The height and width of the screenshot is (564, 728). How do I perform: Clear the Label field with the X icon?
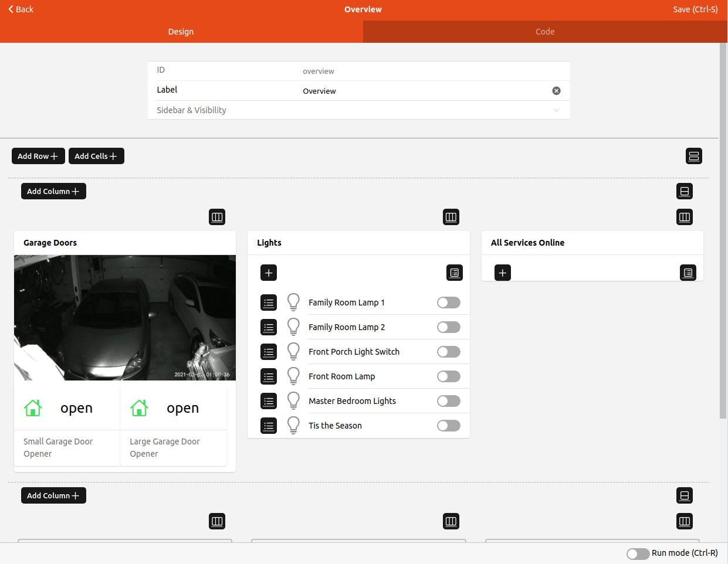556,91
